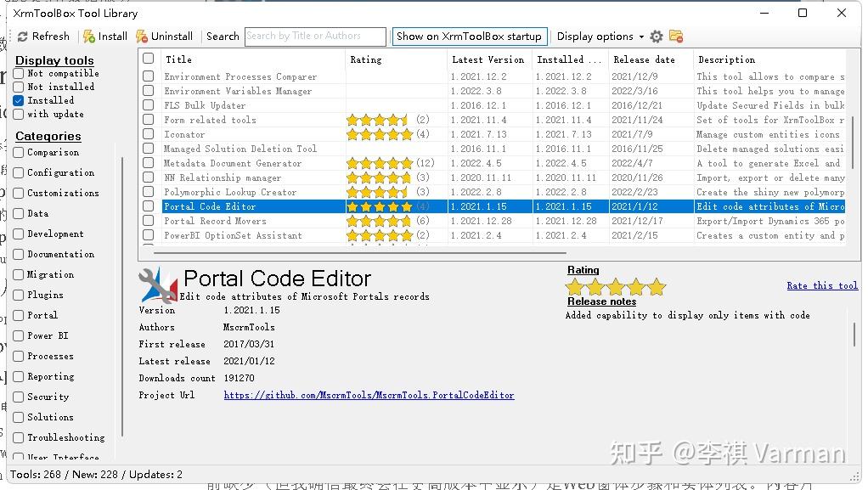Open the Rate this tool link
The height and width of the screenshot is (490, 868).
(821, 286)
